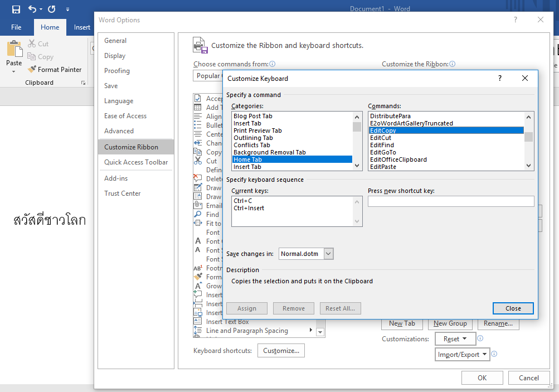Image resolution: width=559 pixels, height=392 pixels.
Task: Open the Import/Export dropdown button
Action: click(x=462, y=354)
